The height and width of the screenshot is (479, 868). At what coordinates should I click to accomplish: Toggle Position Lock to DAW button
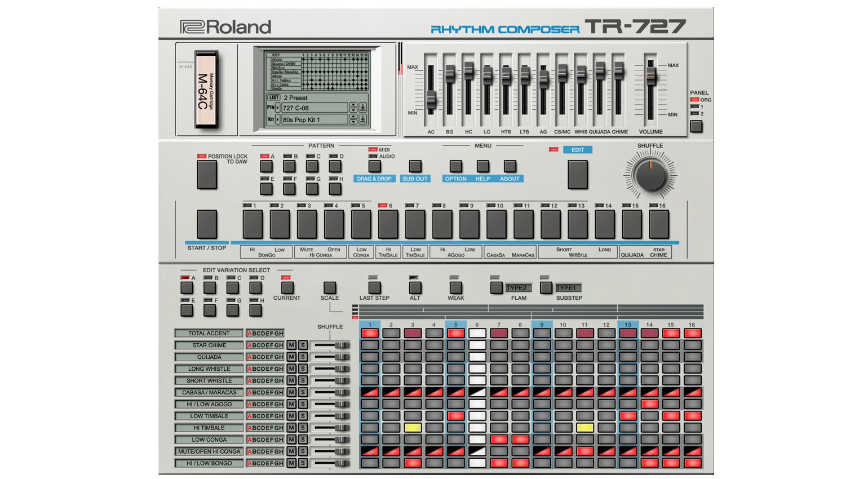tap(207, 175)
